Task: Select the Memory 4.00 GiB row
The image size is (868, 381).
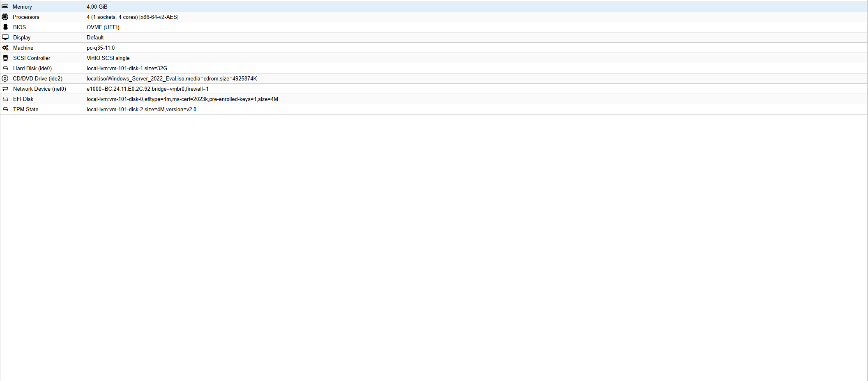Action: [434, 7]
